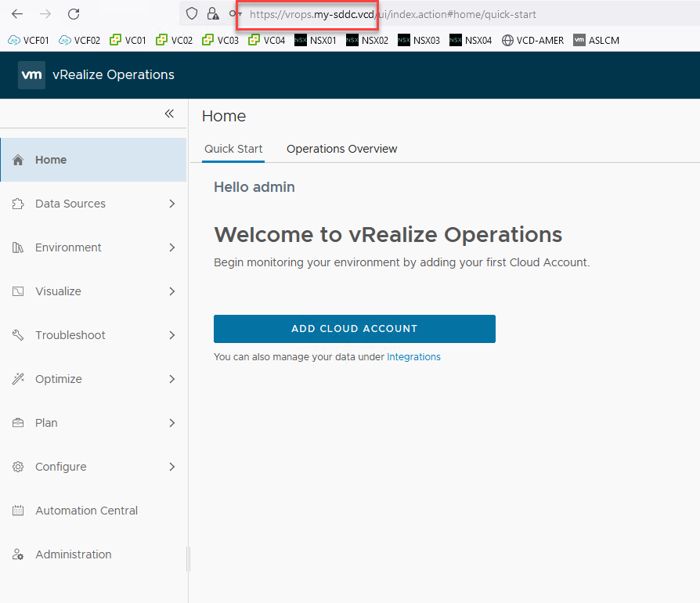The height and width of the screenshot is (603, 700).
Task: Switch to the Operations Overview tab
Action: click(341, 149)
